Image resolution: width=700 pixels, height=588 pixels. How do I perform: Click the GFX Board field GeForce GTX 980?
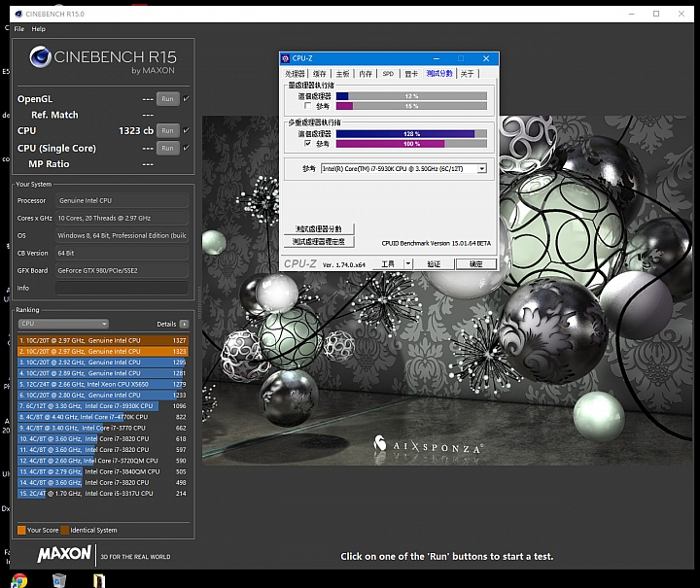pyautogui.click(x=122, y=270)
